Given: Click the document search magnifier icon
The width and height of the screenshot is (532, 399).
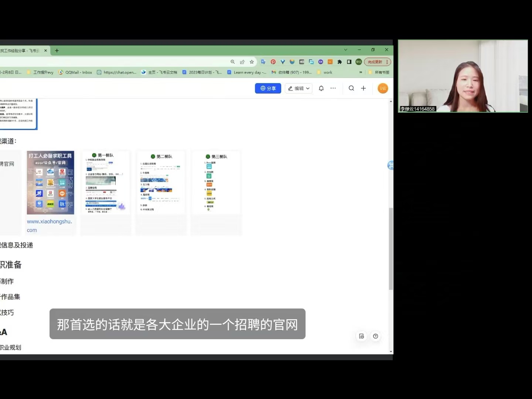Looking at the screenshot, I should (x=351, y=88).
